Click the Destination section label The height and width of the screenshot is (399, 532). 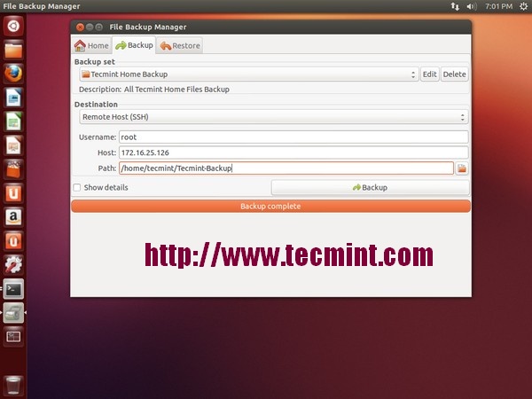pos(96,105)
